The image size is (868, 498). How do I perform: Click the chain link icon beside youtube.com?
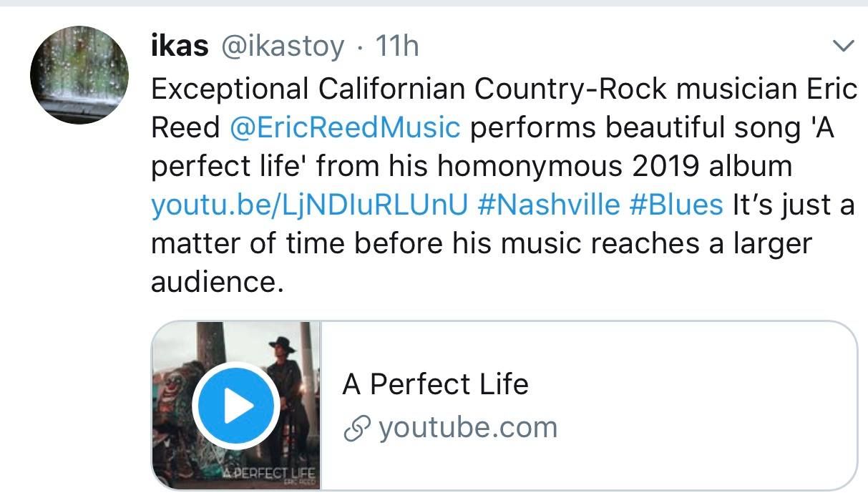coord(356,428)
